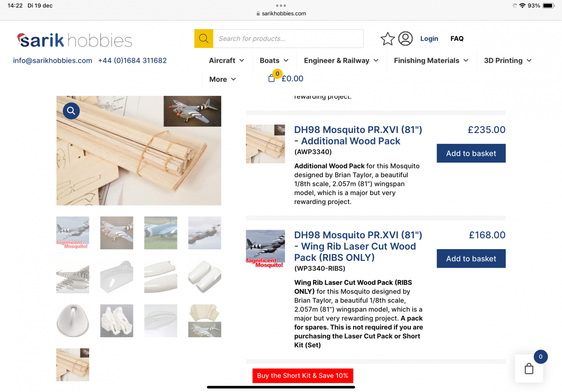The height and width of the screenshot is (392, 562).
Task: Expand the Finishing Materials menu
Action: coord(431,61)
